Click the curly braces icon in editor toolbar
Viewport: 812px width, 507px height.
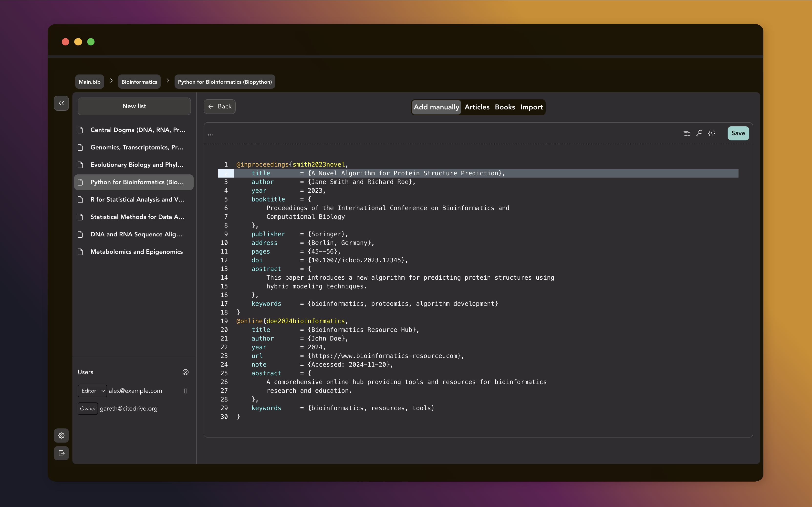(x=711, y=133)
